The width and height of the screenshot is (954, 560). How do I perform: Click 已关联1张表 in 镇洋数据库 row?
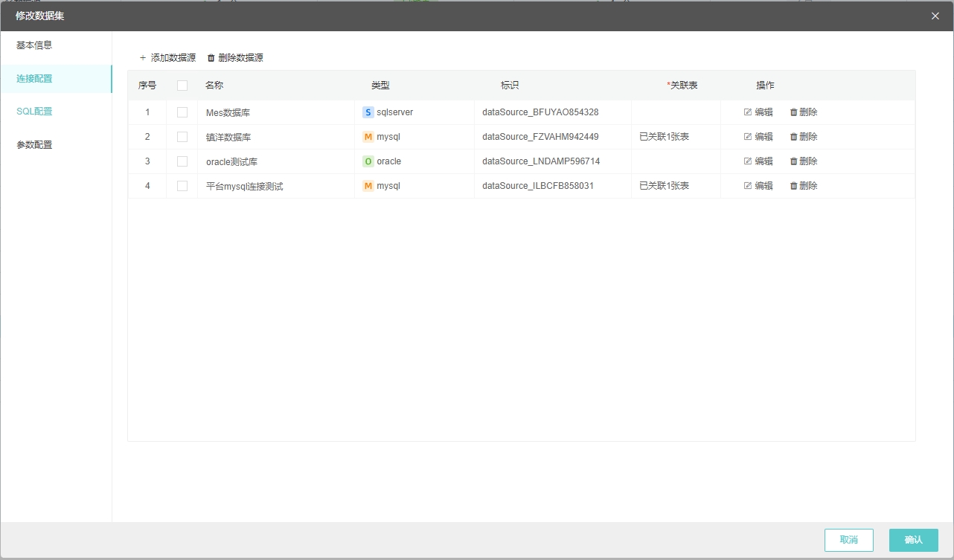tap(665, 137)
